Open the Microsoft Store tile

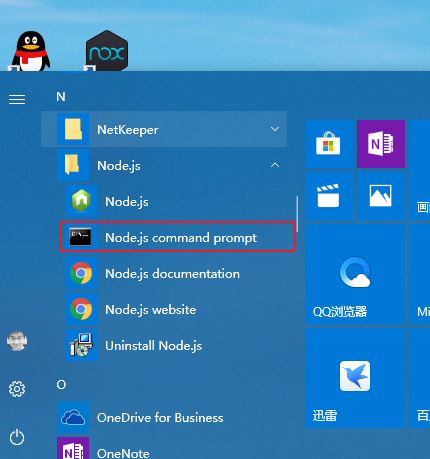click(329, 144)
